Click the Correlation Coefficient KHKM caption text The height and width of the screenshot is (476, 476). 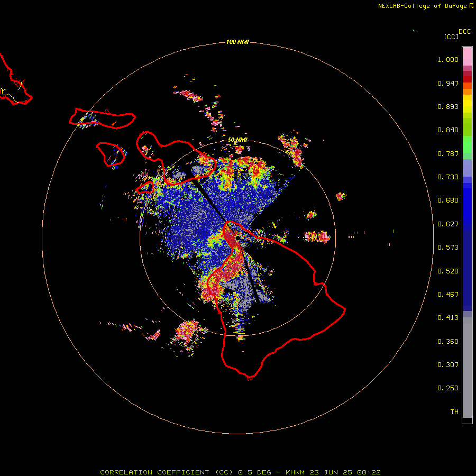coord(241,472)
